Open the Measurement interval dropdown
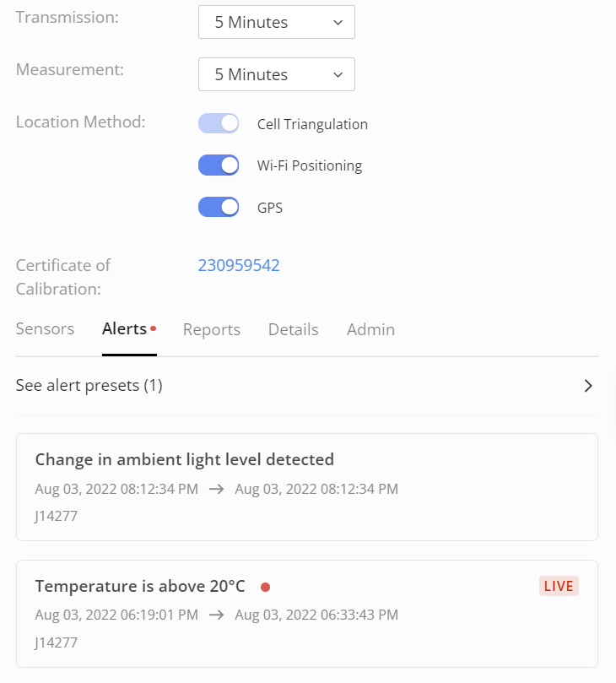616x683 pixels. pos(277,74)
